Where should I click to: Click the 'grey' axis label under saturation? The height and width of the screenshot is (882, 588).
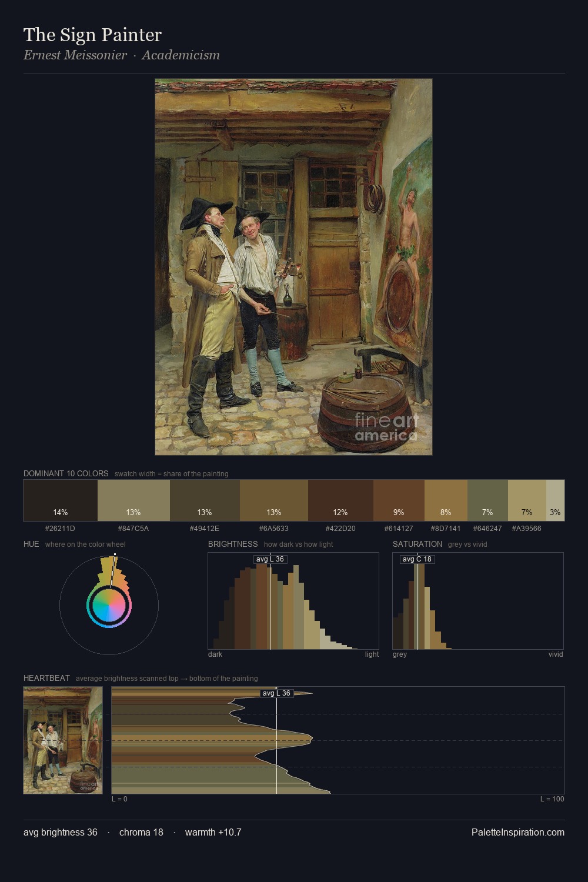coord(400,654)
